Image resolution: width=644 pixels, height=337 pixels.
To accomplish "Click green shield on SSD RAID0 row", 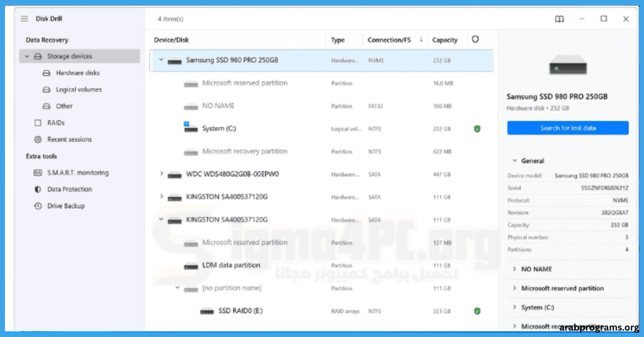I will 477,311.
